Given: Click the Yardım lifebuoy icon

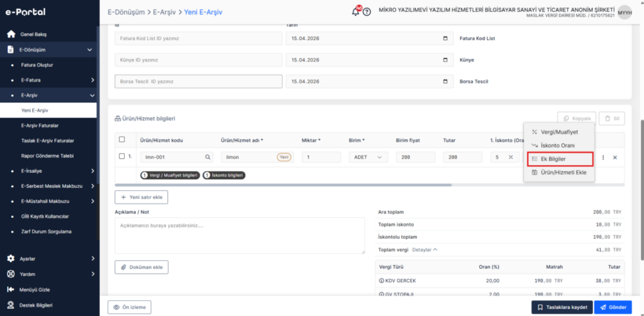Looking at the screenshot, I should pos(11,274).
